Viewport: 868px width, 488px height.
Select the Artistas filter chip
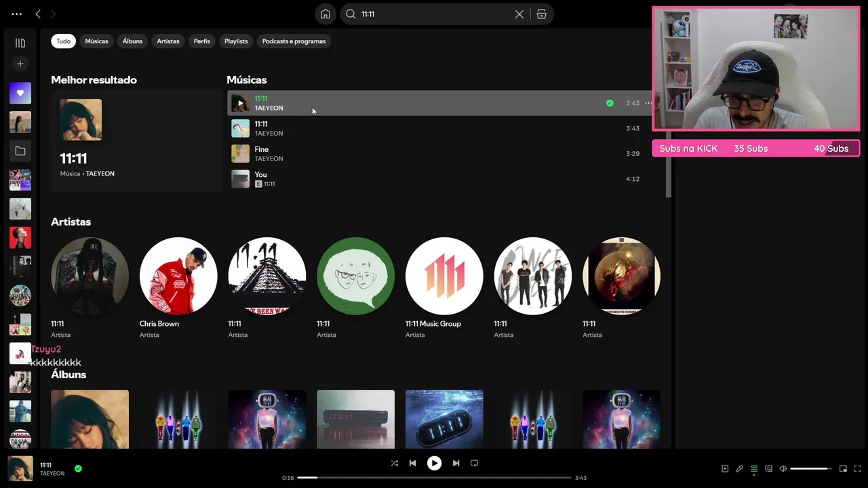click(168, 41)
